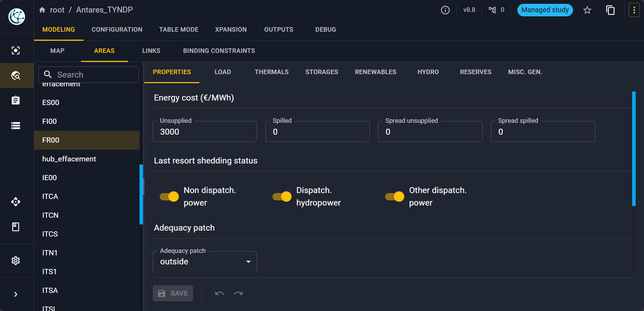Click the Spread spilled field
The image size is (644, 311).
543,131
